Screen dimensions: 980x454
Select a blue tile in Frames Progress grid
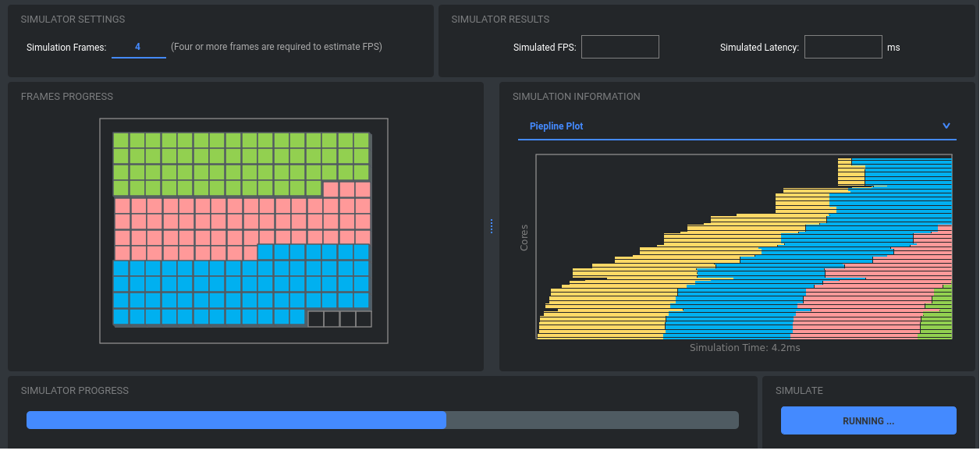pos(202,285)
